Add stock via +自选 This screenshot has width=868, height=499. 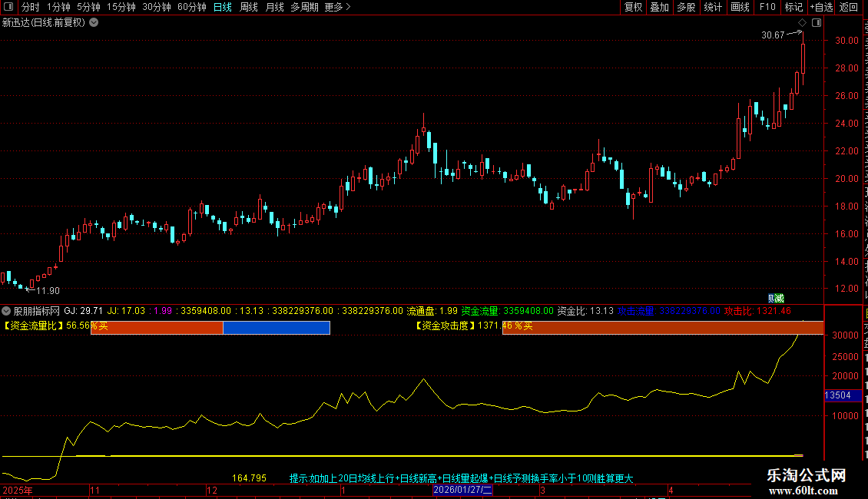click(821, 7)
